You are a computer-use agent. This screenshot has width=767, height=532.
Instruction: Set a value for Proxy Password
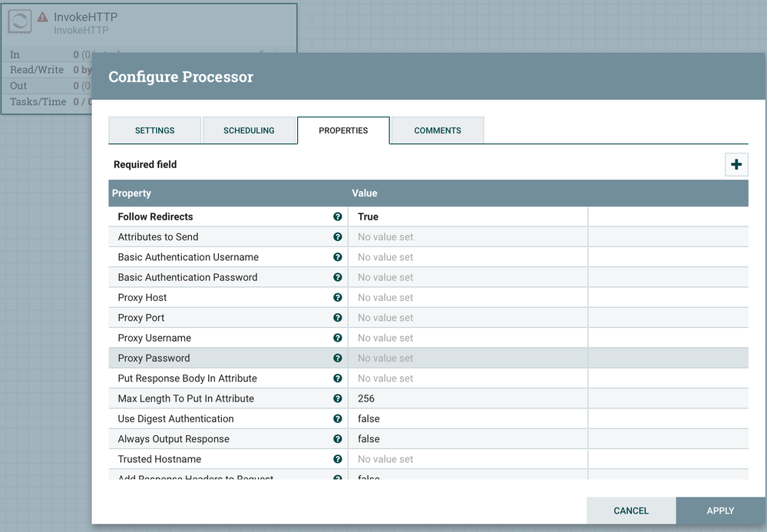tap(468, 358)
